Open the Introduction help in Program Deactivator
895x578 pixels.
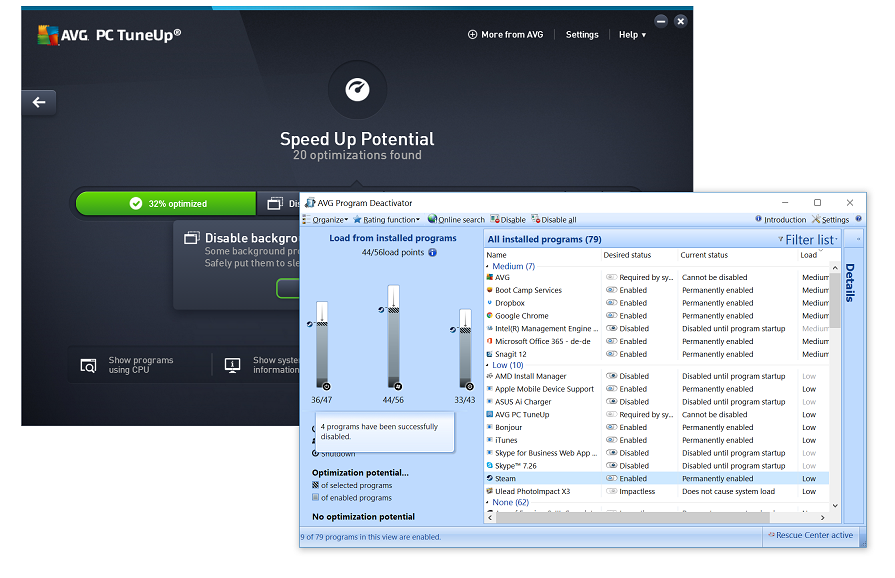(x=780, y=220)
